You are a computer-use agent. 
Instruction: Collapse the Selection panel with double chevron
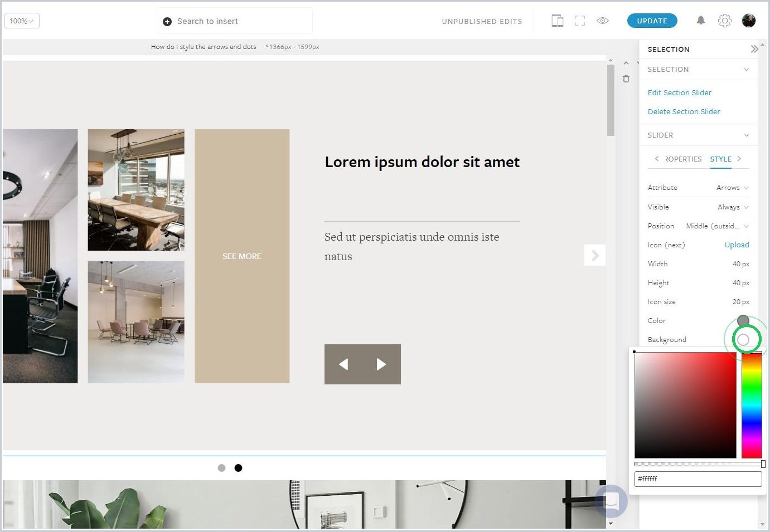[x=754, y=49]
